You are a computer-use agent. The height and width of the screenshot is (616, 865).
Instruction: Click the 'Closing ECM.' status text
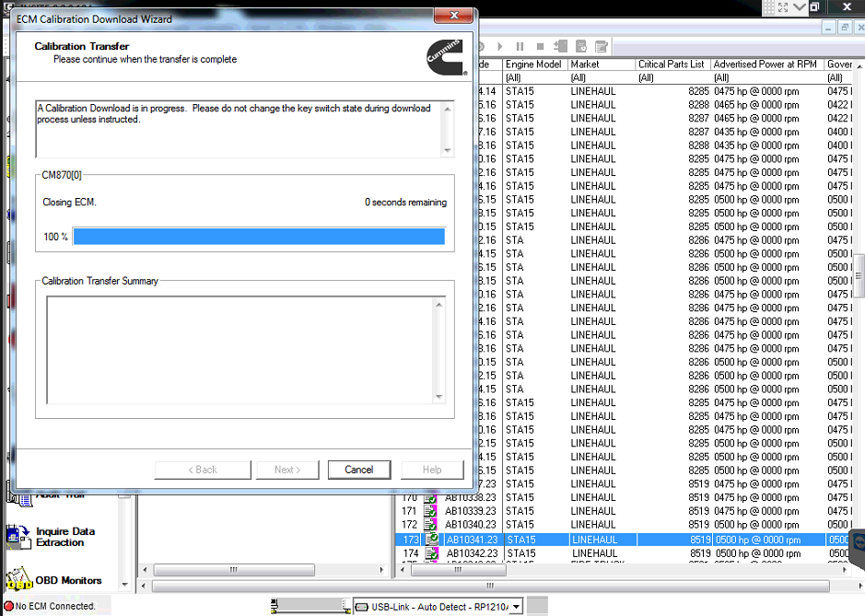click(x=69, y=203)
